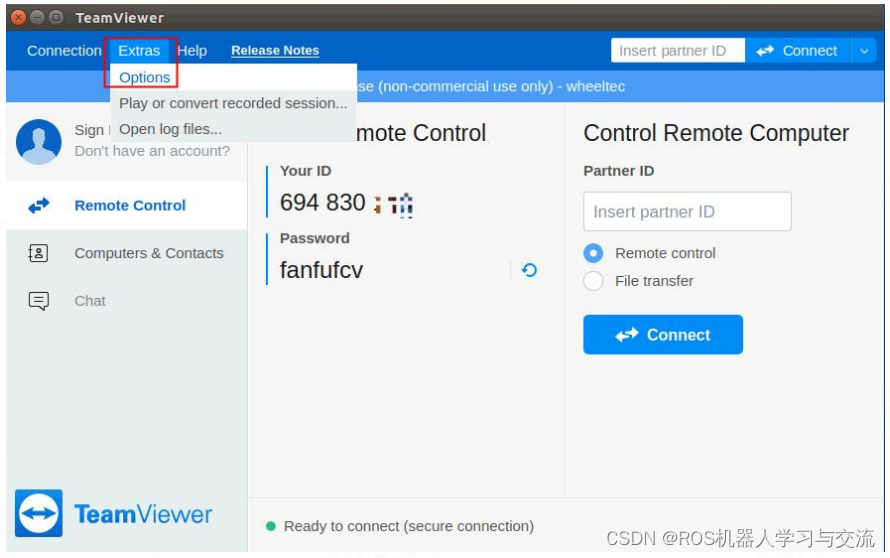Viewport: 890px width, 558px height.
Task: Refresh the password with the circular arrow icon
Action: 529,270
